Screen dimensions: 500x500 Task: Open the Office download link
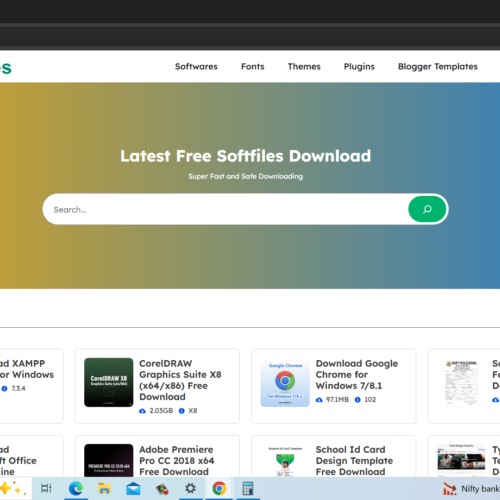[18, 461]
